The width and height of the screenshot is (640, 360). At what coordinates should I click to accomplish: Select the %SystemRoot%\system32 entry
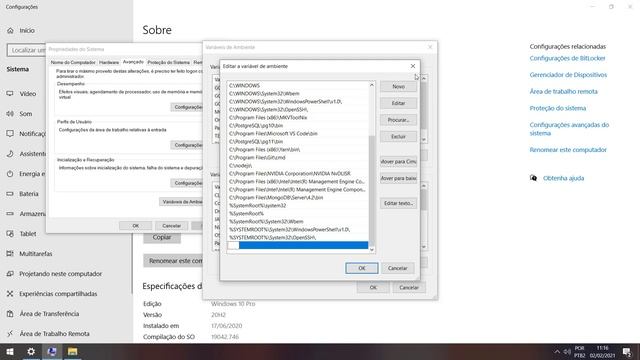[x=298, y=205]
